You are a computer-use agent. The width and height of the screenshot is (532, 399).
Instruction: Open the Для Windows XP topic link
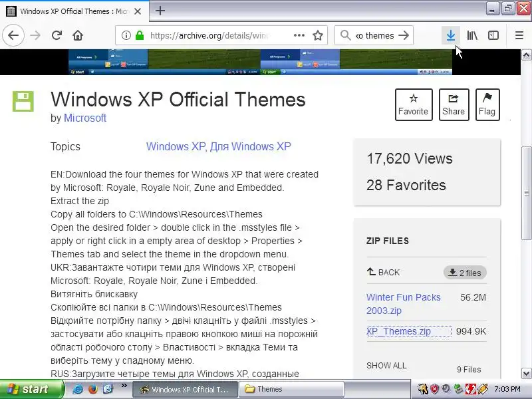click(251, 146)
